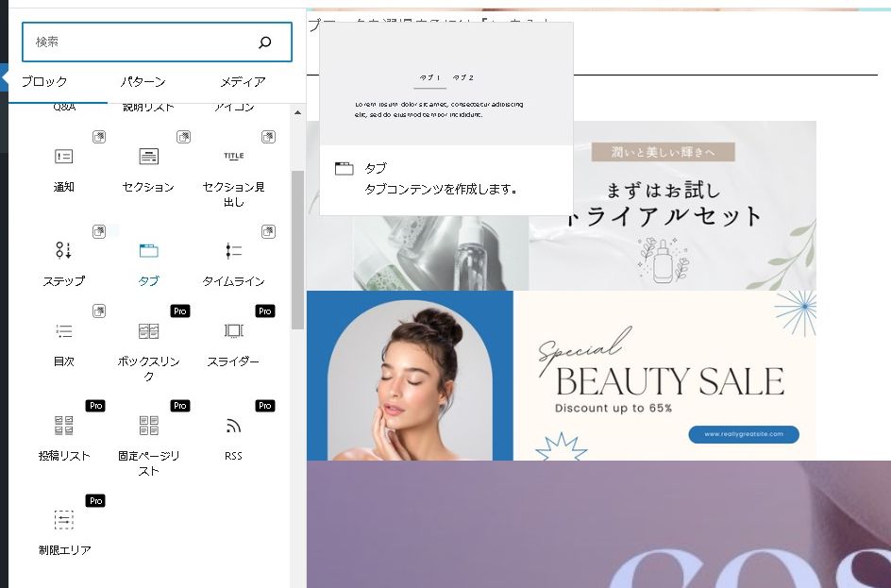Screen dimensions: 891x588
Task: Select the タブ block icon
Action: point(148,251)
